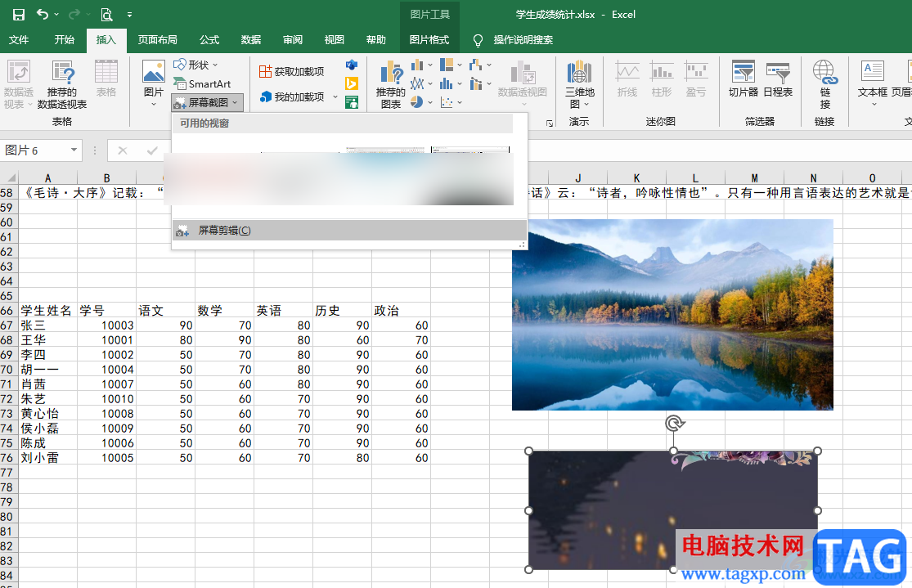Click the 操作说明搜索 search box

(523, 39)
